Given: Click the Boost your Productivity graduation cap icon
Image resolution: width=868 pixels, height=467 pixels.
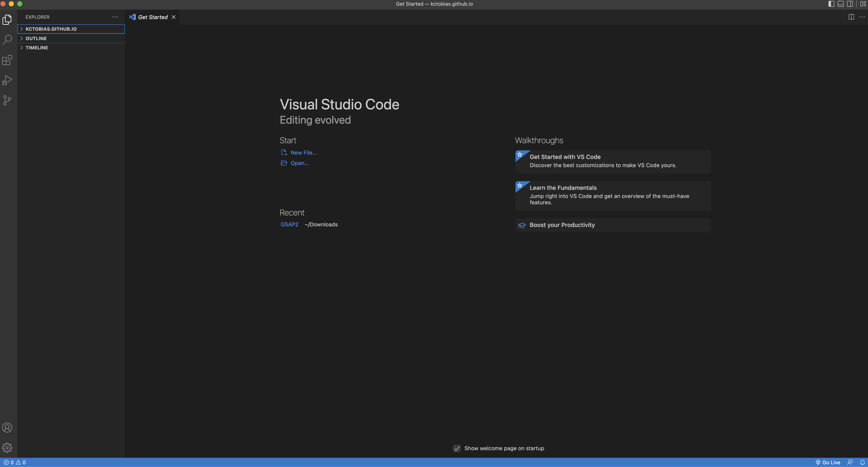Looking at the screenshot, I should click(522, 225).
